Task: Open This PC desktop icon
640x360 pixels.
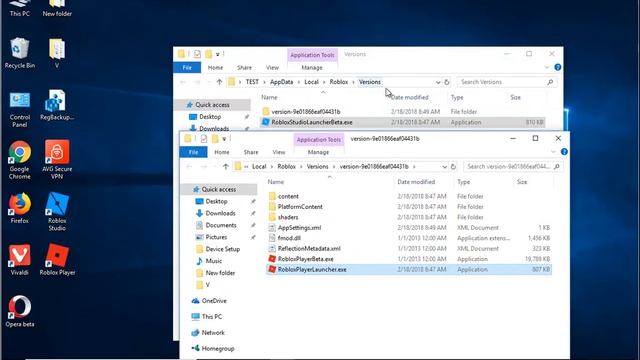Action: tap(20, 9)
